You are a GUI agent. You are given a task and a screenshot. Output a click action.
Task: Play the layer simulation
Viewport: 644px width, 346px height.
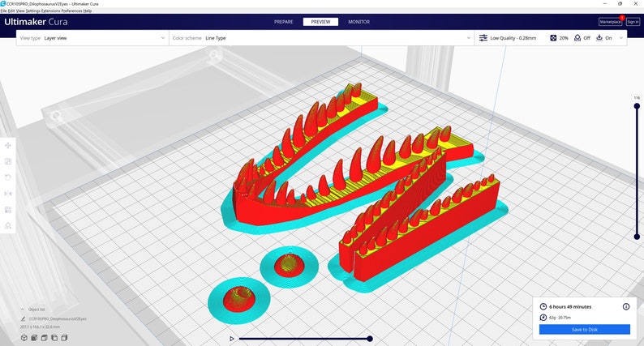[x=232, y=339]
